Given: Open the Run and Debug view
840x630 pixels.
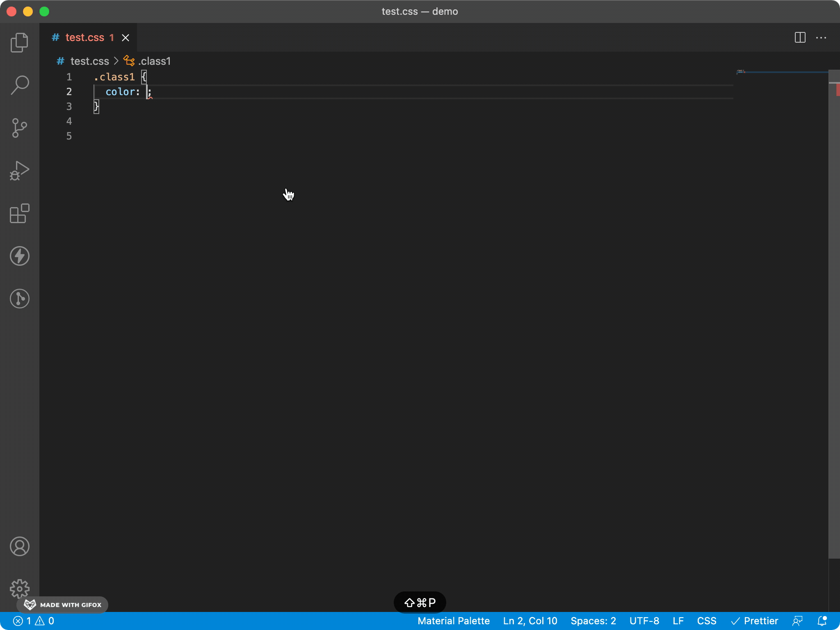Looking at the screenshot, I should click(19, 171).
